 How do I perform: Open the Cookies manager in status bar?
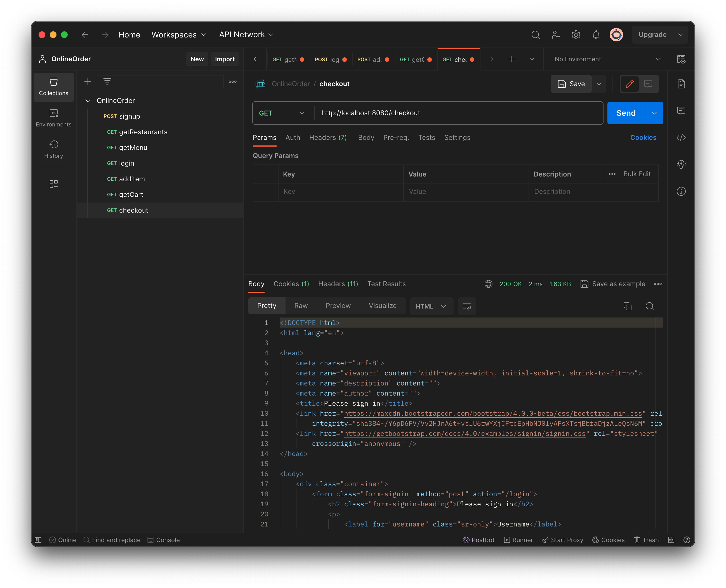609,540
